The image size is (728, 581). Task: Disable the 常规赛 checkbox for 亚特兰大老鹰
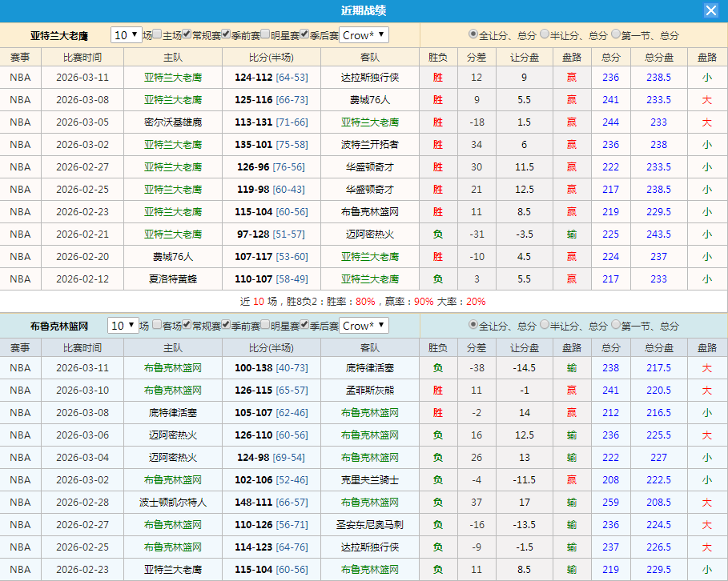click(x=186, y=35)
